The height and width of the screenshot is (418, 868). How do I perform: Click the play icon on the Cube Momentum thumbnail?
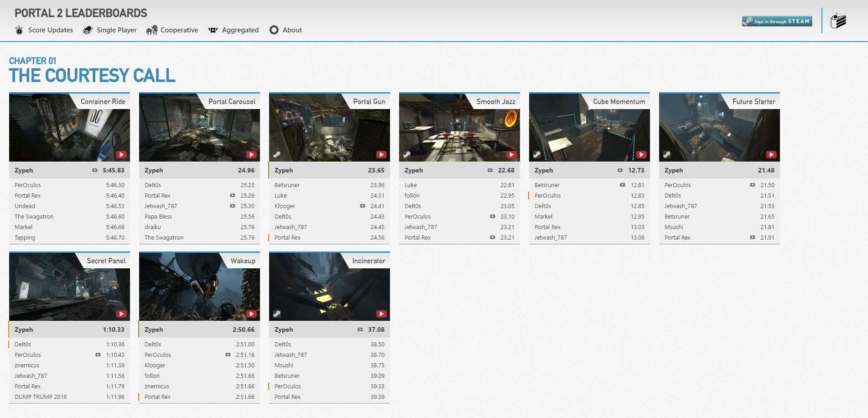click(641, 154)
